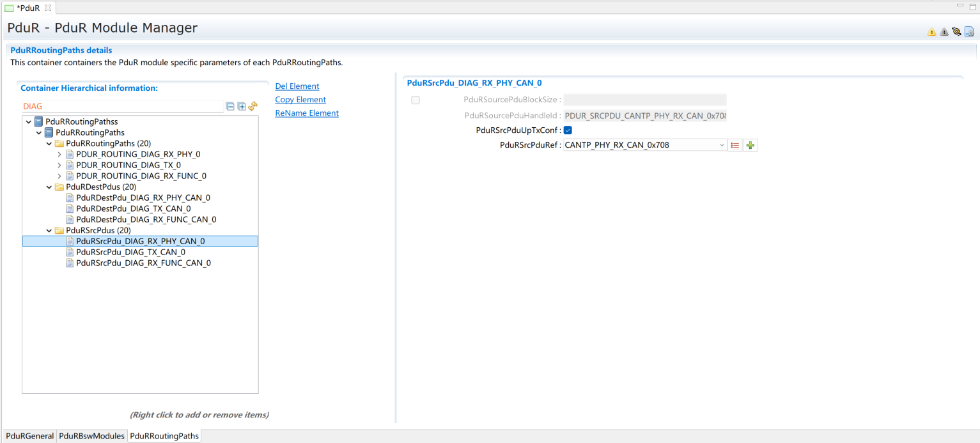Uncheck the PduRSrcPduUpTxConf checkbox
The image size is (980, 443).
(568, 130)
